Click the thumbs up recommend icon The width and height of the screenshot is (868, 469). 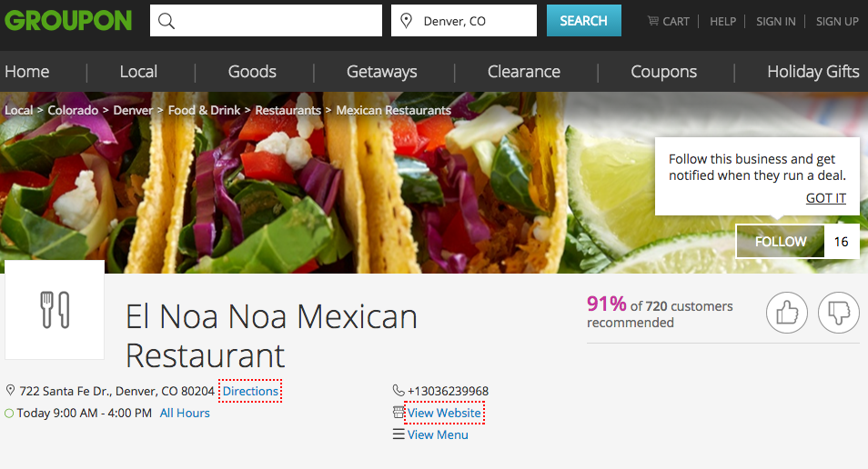tap(787, 313)
